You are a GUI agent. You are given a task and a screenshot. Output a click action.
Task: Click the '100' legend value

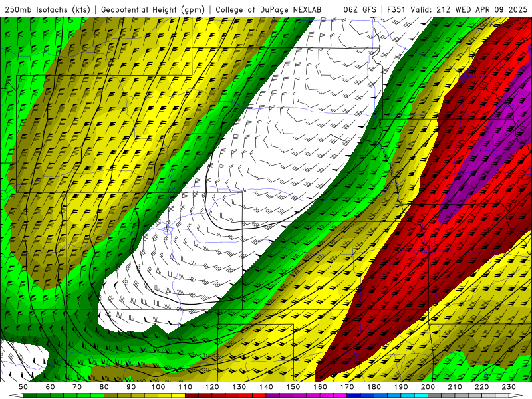tap(158, 387)
